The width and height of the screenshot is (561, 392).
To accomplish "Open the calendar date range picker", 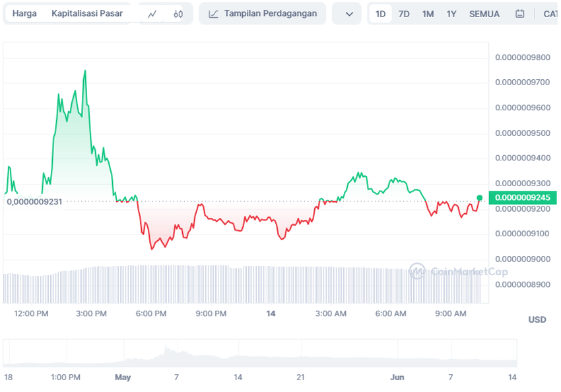I will coord(520,14).
